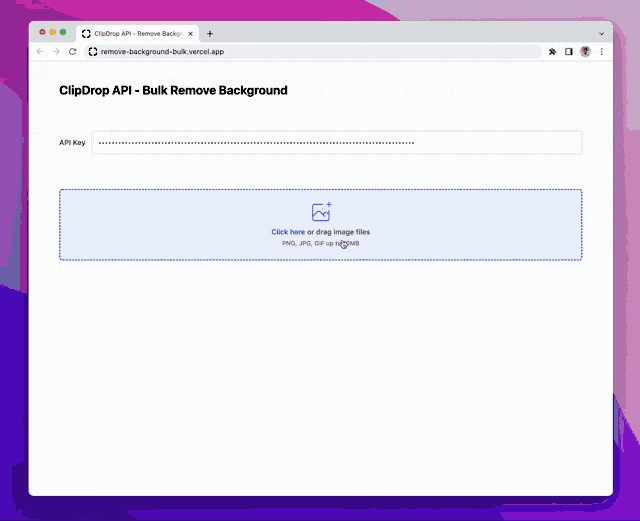This screenshot has height=521, width=640.
Task: Click the 'API Key' label
Action: pyautogui.click(x=72, y=142)
